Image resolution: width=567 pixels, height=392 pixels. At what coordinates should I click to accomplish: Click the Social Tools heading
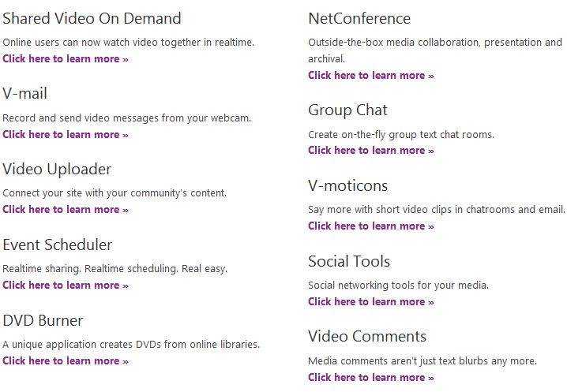[x=349, y=261]
